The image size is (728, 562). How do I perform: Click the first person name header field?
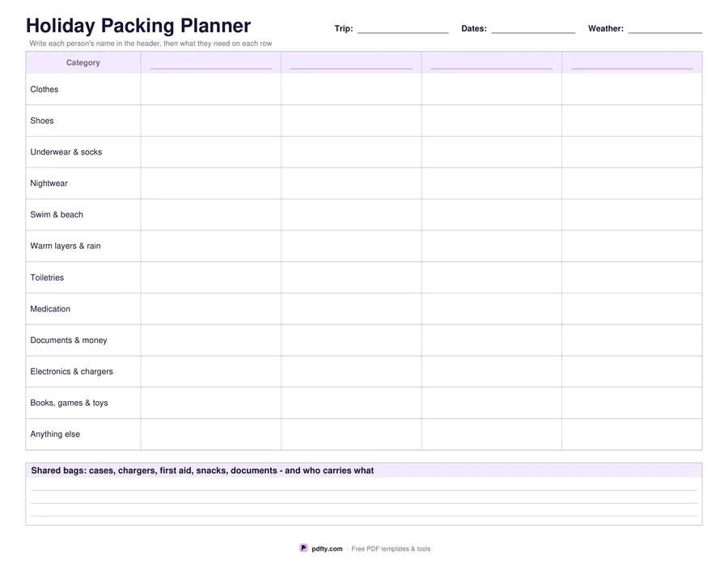click(211, 62)
